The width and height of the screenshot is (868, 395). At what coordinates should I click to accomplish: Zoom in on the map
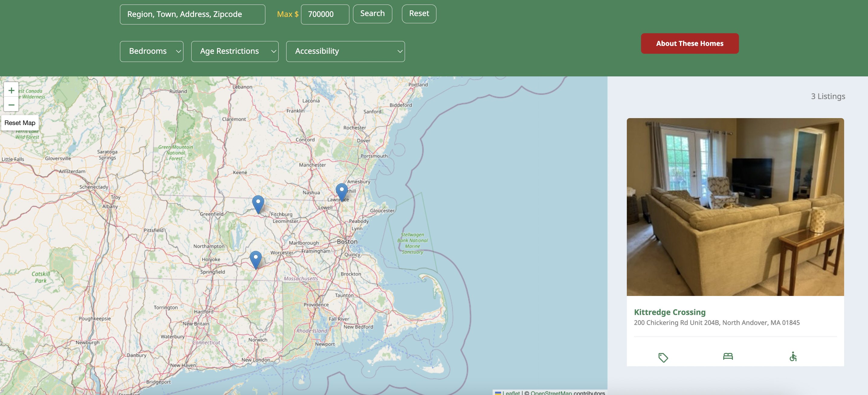coord(11,90)
